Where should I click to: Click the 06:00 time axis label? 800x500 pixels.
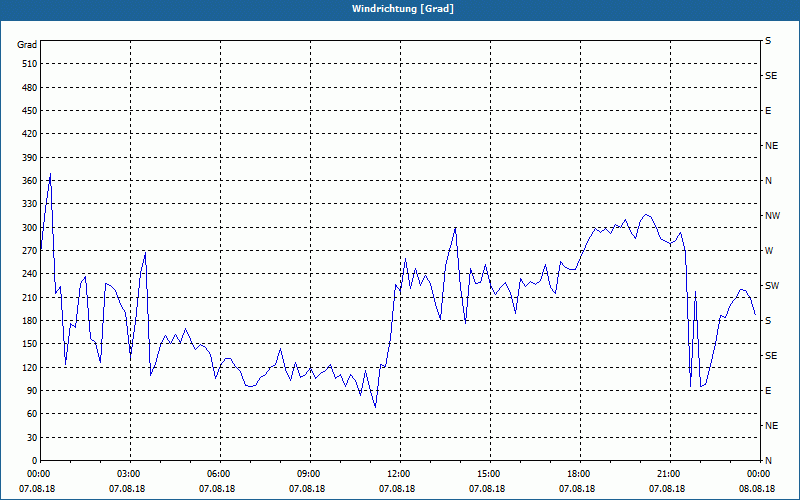point(217,474)
